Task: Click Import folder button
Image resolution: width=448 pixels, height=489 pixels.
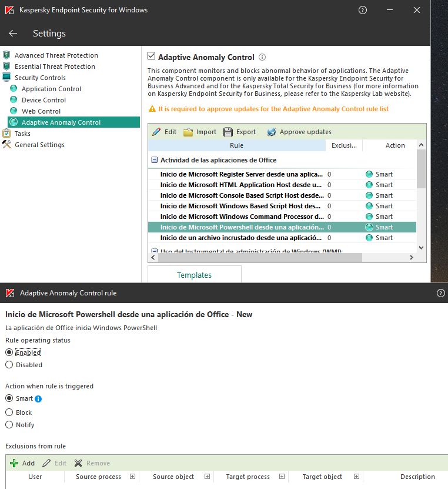Action: click(x=200, y=132)
